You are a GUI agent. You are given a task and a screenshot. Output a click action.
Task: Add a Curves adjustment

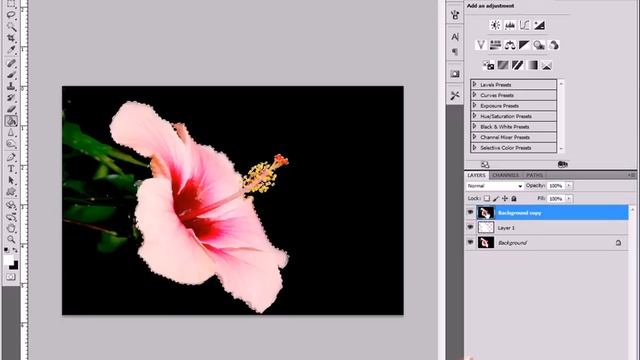click(524, 25)
